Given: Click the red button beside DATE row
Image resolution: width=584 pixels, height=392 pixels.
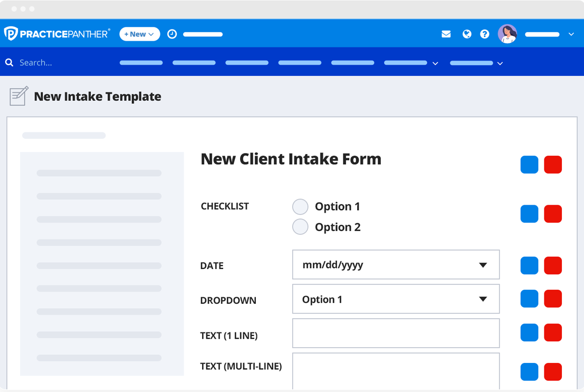Looking at the screenshot, I should point(553,265).
